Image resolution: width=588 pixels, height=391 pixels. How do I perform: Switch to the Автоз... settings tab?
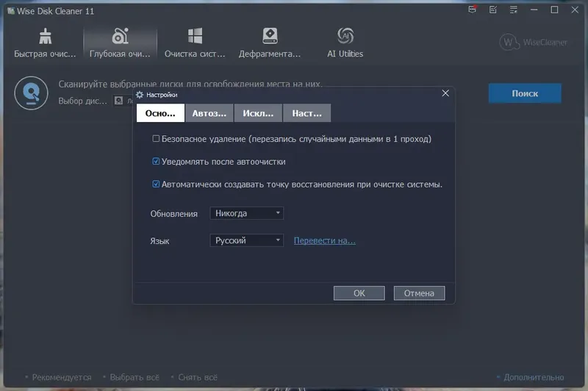pyautogui.click(x=209, y=113)
